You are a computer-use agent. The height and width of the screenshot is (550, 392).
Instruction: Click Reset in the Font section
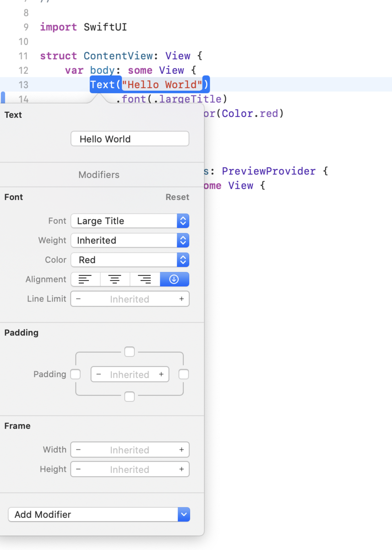pyautogui.click(x=177, y=197)
